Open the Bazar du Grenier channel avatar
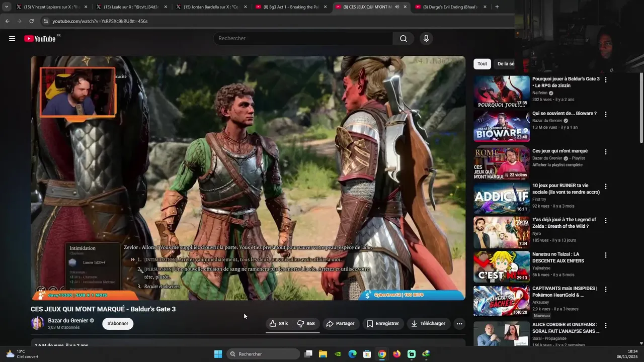644x362 pixels. (x=37, y=323)
